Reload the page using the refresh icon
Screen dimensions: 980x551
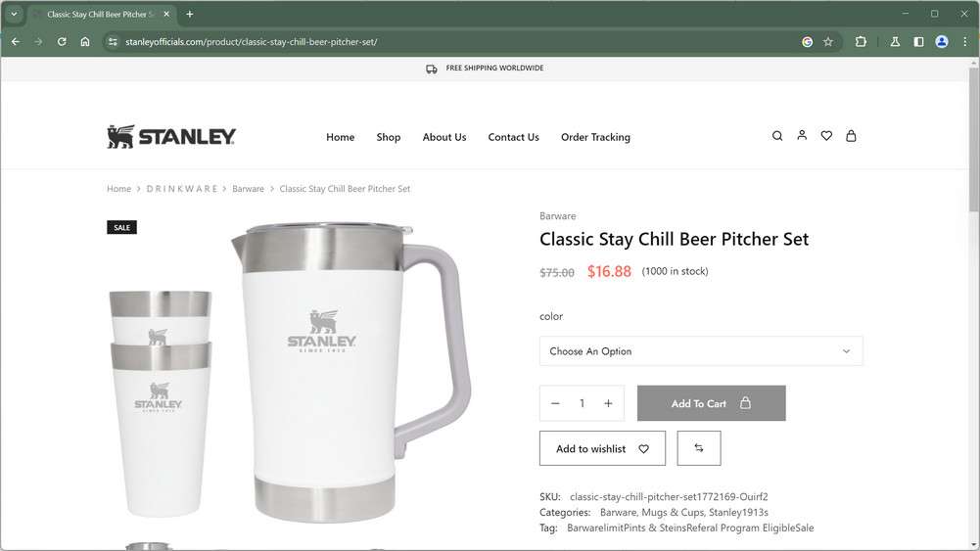pos(62,42)
